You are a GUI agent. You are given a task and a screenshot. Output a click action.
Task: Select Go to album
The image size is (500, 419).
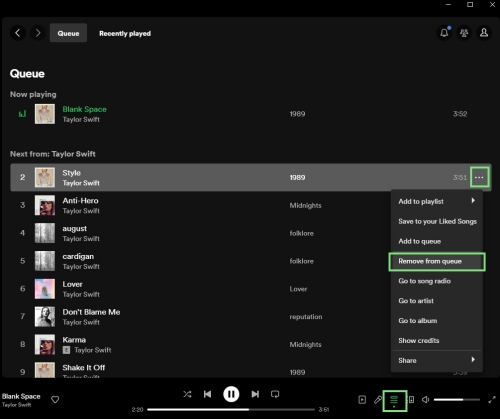(x=437, y=321)
